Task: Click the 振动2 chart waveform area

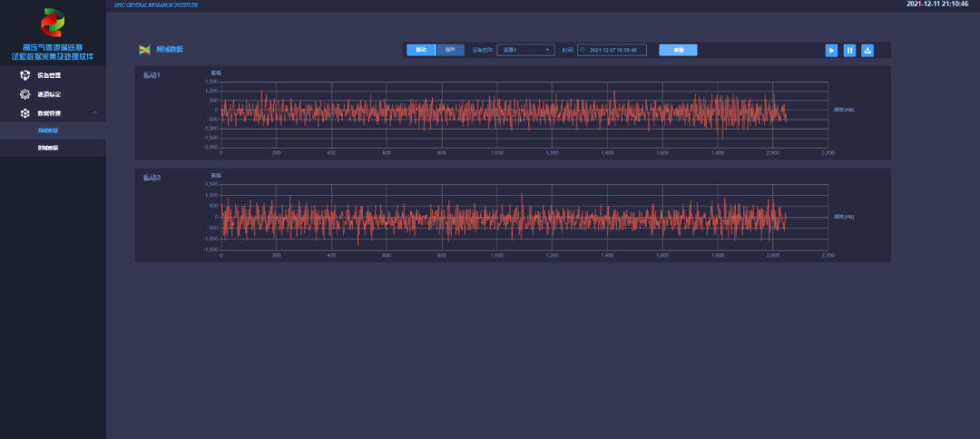Action: [504, 218]
